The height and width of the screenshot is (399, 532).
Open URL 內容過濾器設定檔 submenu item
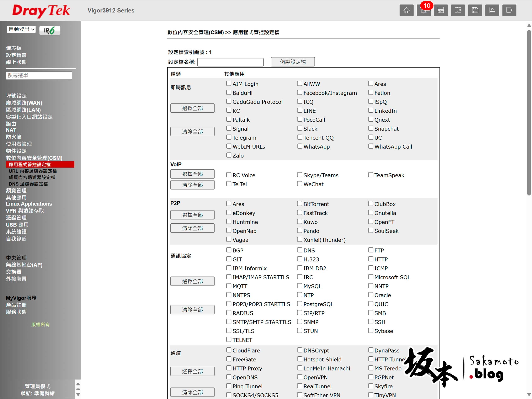[33, 171]
